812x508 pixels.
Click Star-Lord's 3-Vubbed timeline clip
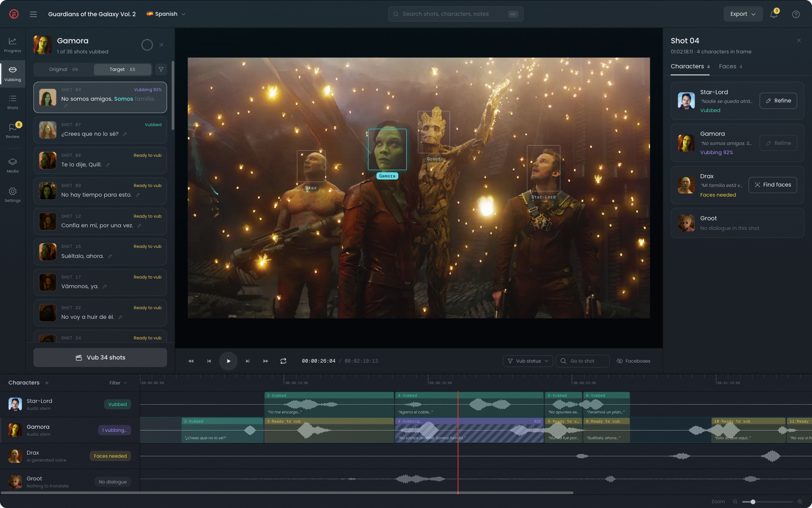point(329,404)
